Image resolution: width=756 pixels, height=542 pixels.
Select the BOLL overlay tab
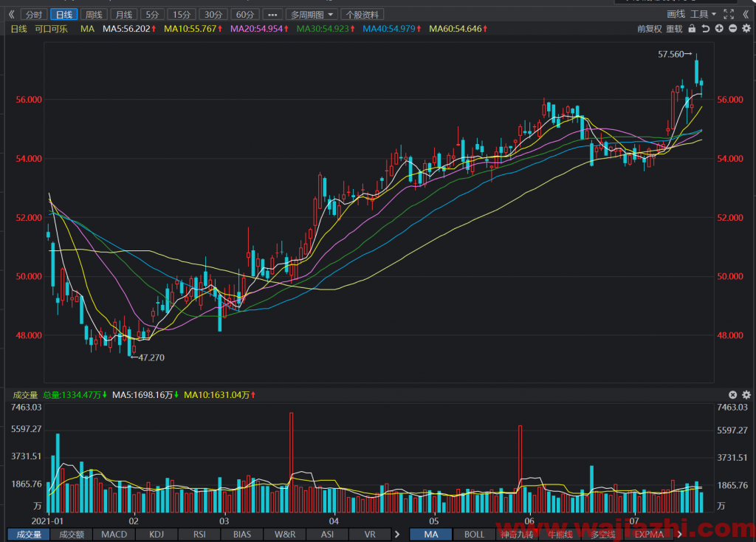click(474, 535)
